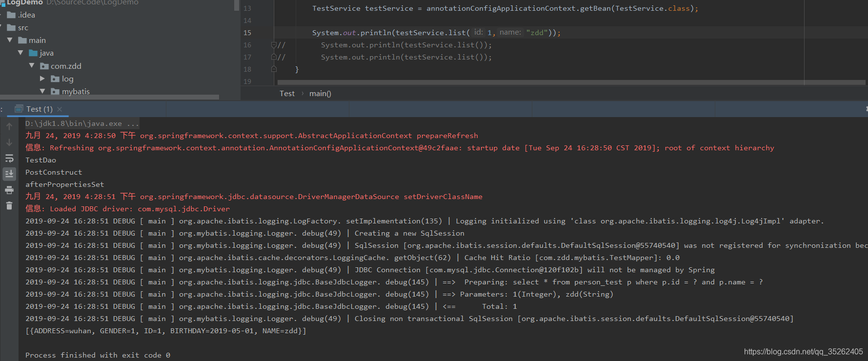The height and width of the screenshot is (361, 868).
Task: Click the Down the Stack Trace arrow
Action: click(x=9, y=142)
